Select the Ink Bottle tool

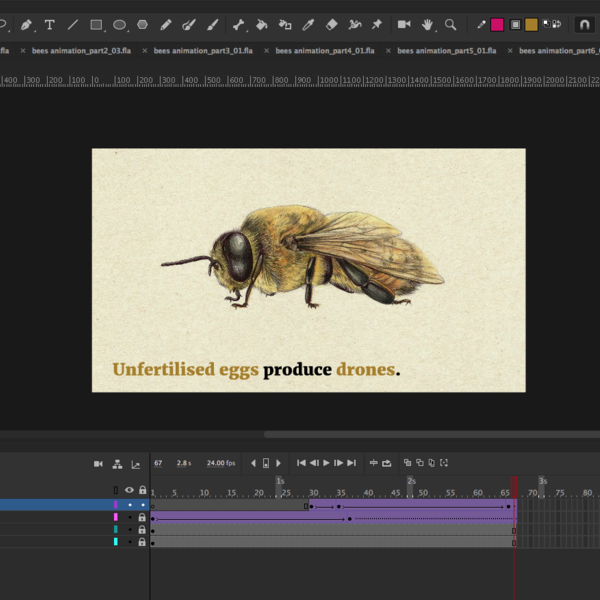(x=285, y=25)
